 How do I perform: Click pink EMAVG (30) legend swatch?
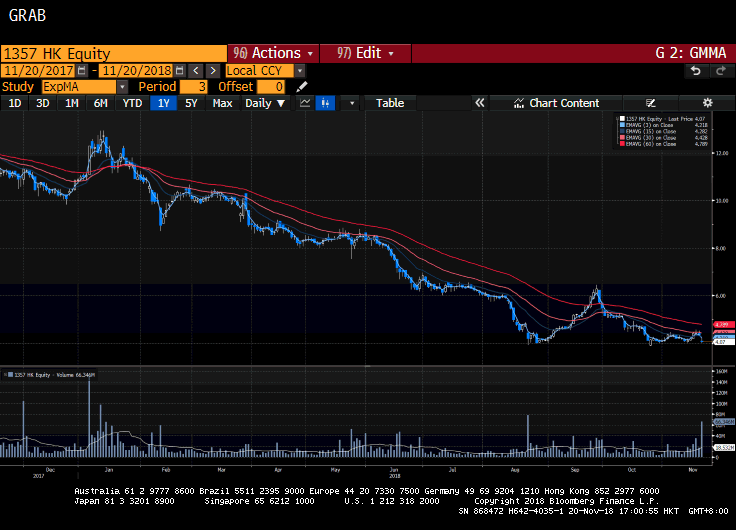[x=622, y=138]
